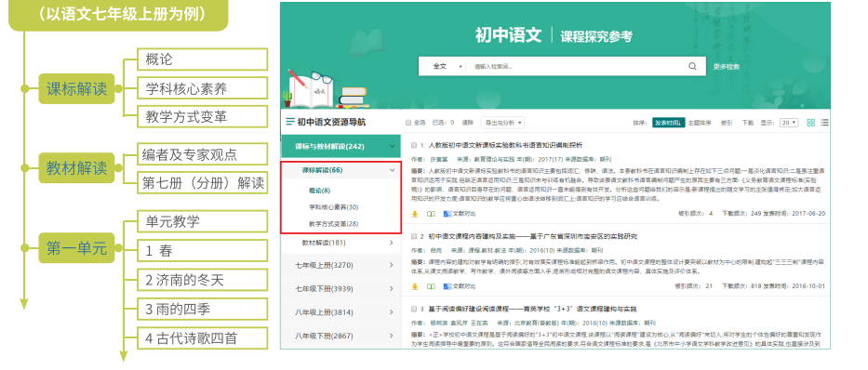
Task: Select checkbox for article 3 基于阅读偏好
Action: (413, 310)
